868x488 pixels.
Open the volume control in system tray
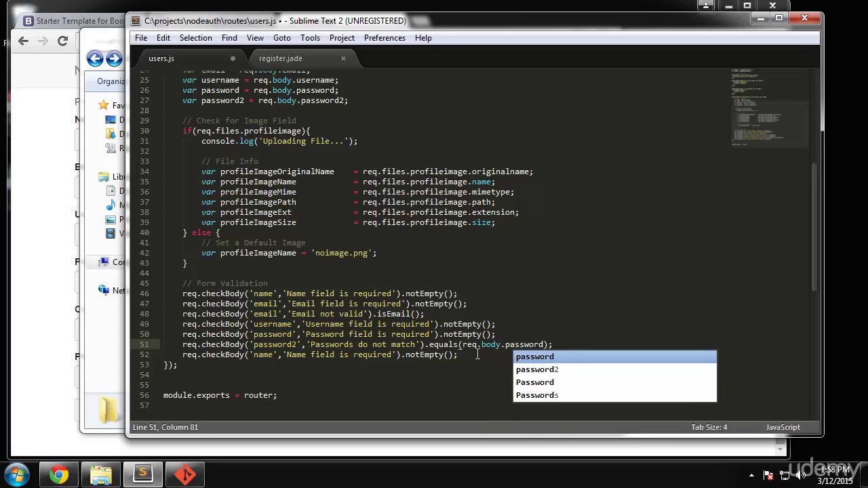[800, 475]
